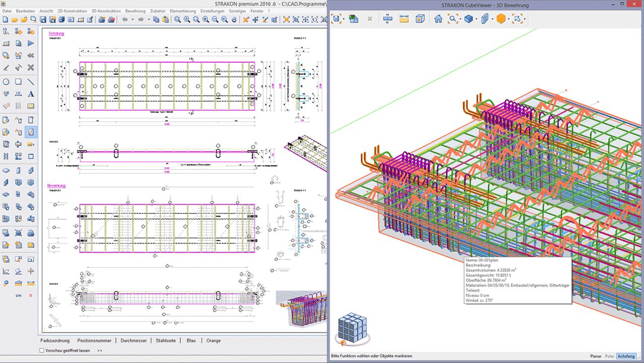Click the save diskette icon in main toolbar
Screen dimensions: 644x363
click(43, 20)
